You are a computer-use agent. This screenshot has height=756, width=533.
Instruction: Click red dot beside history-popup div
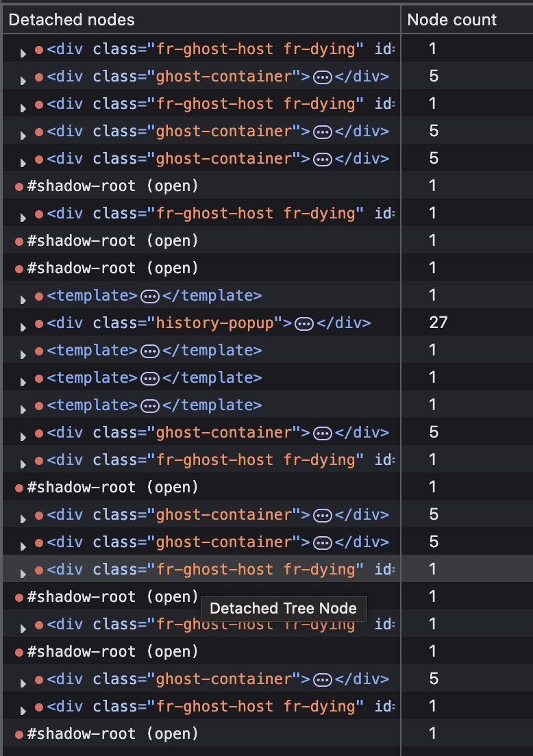click(39, 323)
